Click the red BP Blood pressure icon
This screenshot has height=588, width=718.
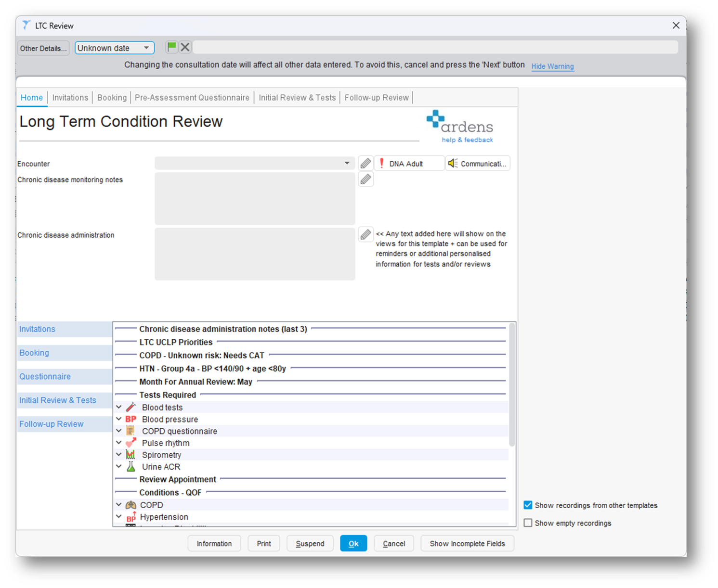[131, 419]
